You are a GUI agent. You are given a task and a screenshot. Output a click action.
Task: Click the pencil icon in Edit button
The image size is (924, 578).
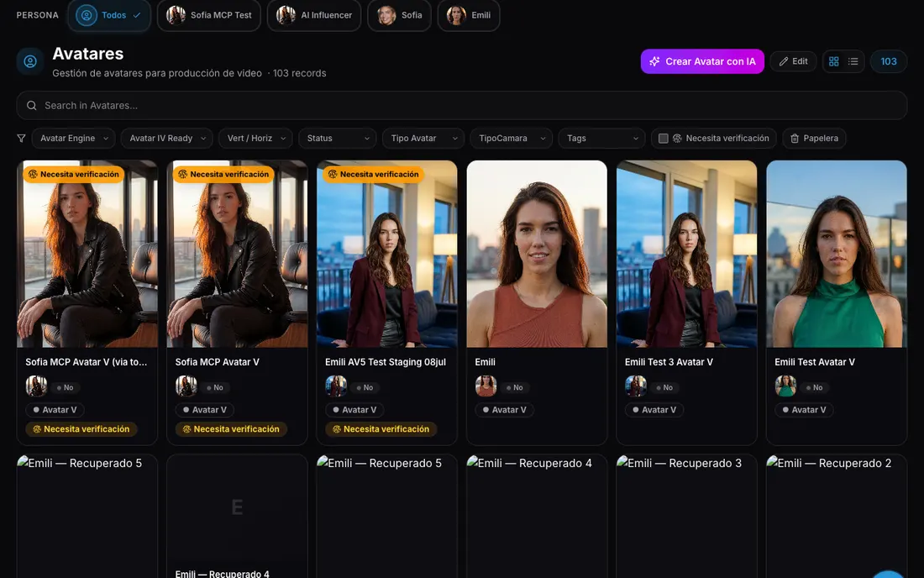click(784, 61)
